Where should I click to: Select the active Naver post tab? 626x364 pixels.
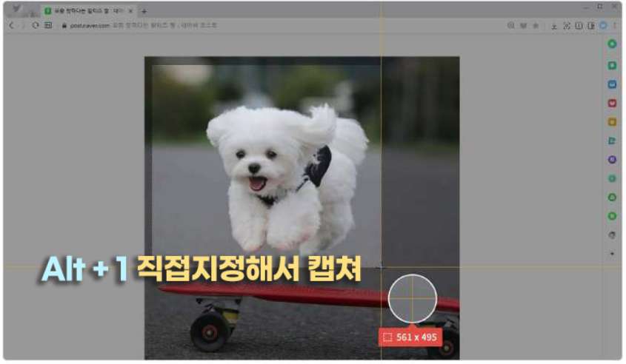pos(89,11)
